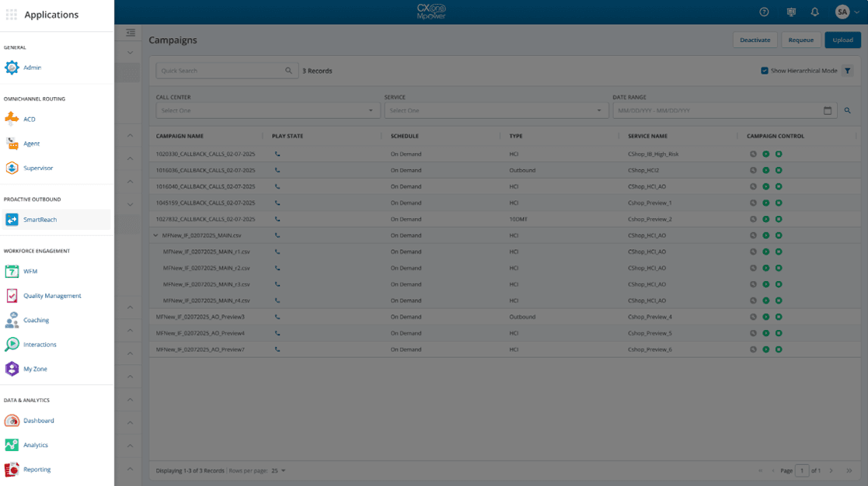Click grey control icon for 1016036_CALLBACK_CALLS_02-07-2025
Screen dimensions: 868x486
point(754,170)
